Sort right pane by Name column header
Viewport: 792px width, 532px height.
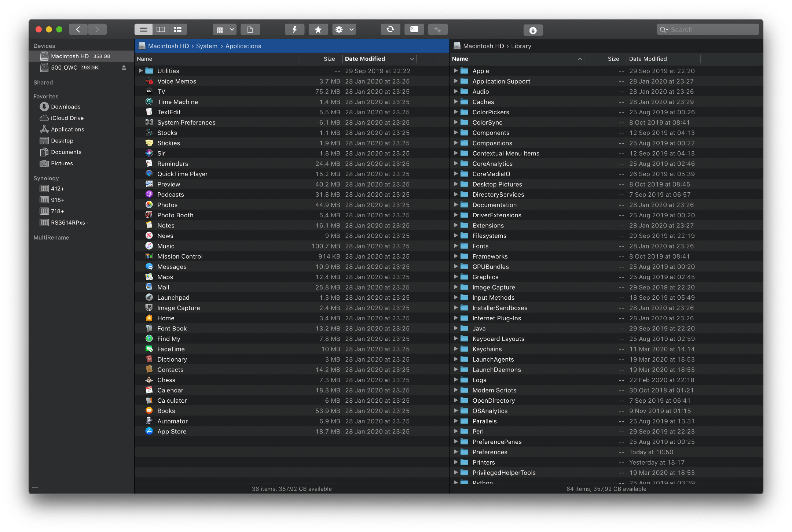(x=517, y=59)
